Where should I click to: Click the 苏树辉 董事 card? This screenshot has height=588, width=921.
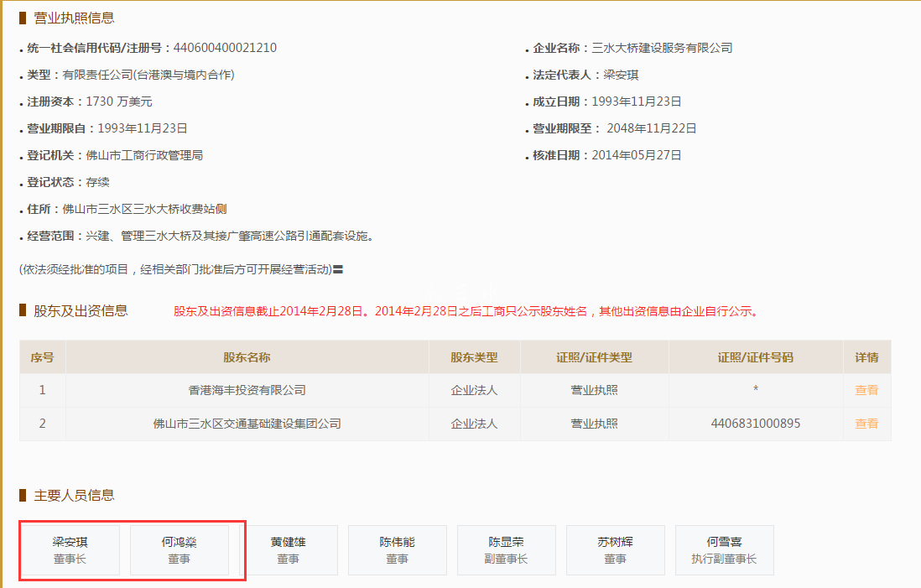tap(615, 550)
